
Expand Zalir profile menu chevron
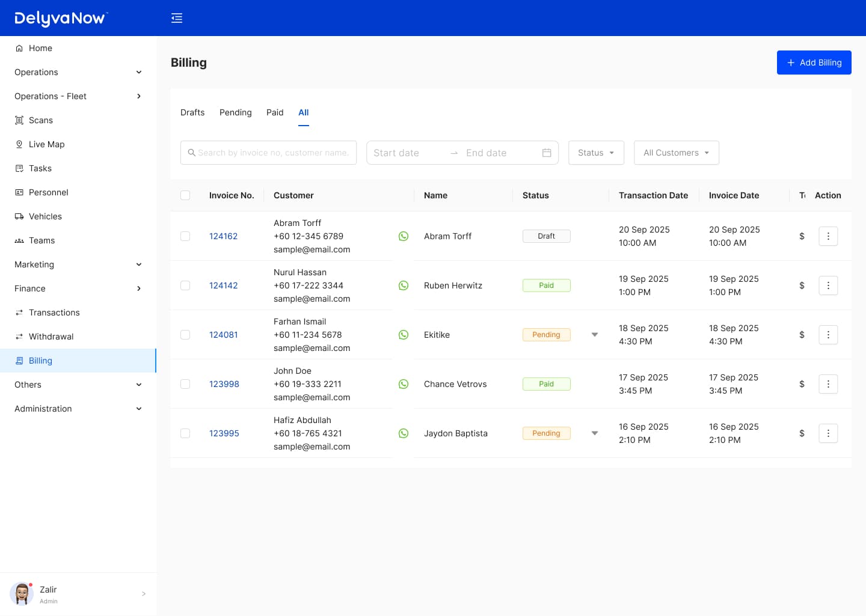pyautogui.click(x=144, y=594)
